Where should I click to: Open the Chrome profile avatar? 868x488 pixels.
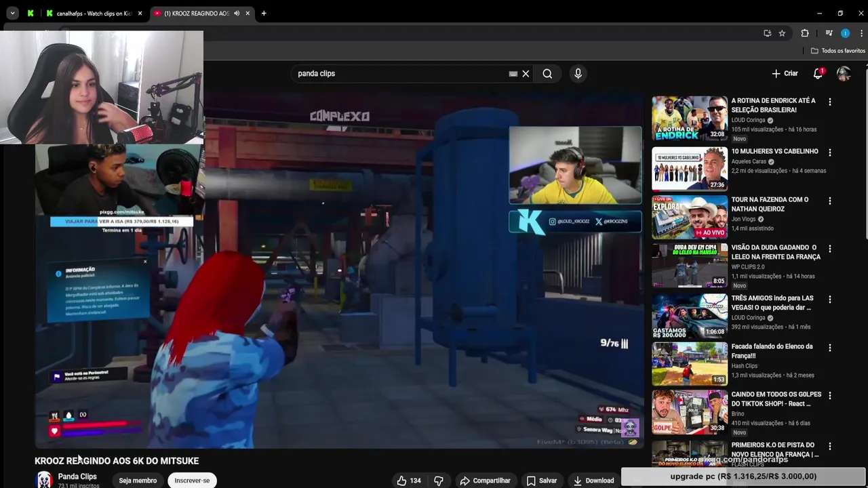tap(845, 33)
